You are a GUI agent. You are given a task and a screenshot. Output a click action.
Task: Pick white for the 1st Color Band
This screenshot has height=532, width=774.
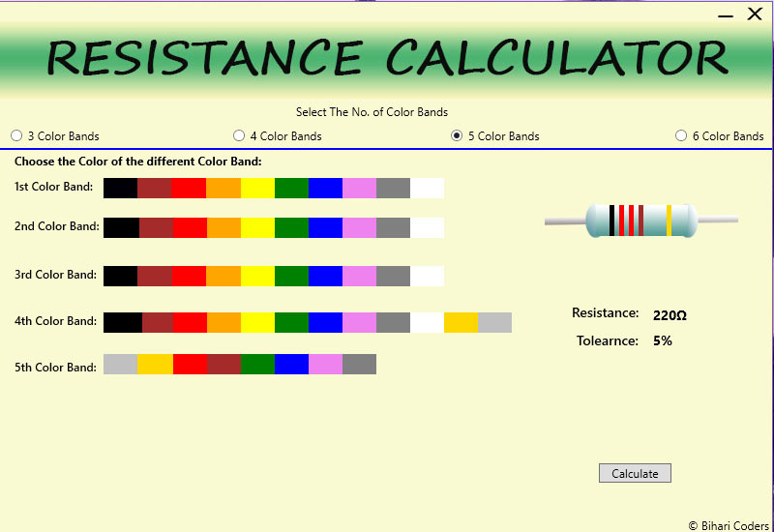[427, 188]
